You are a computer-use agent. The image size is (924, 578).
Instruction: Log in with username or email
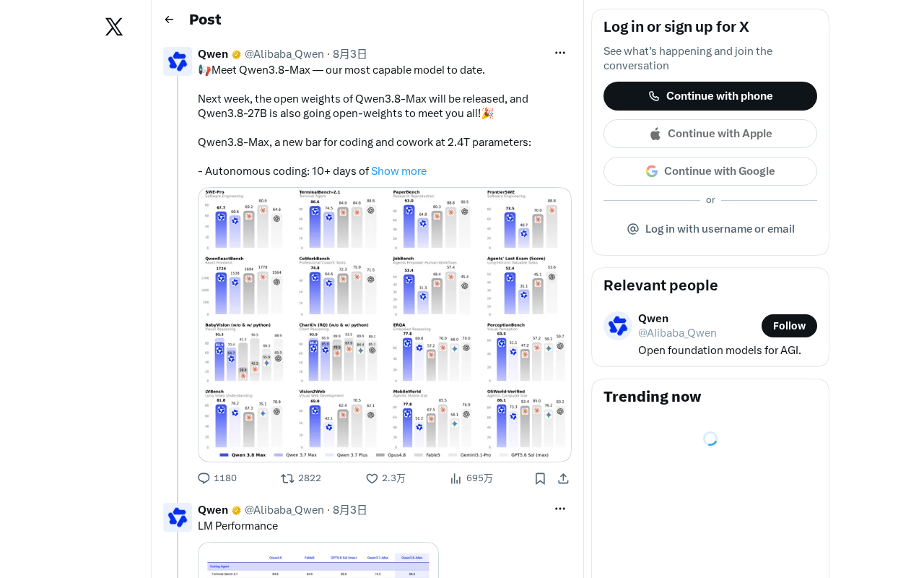click(x=710, y=229)
